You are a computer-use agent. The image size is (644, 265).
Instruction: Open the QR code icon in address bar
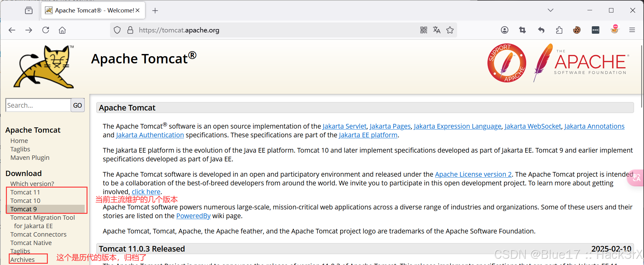pos(424,30)
